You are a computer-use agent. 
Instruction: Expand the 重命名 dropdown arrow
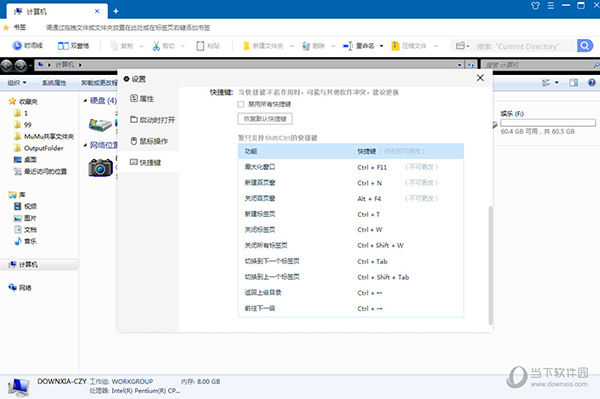pyautogui.click(x=381, y=46)
